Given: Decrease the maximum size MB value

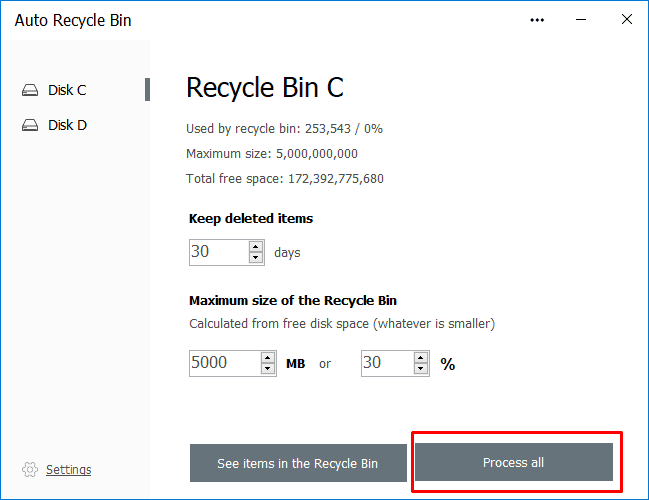Looking at the screenshot, I should point(268,369).
